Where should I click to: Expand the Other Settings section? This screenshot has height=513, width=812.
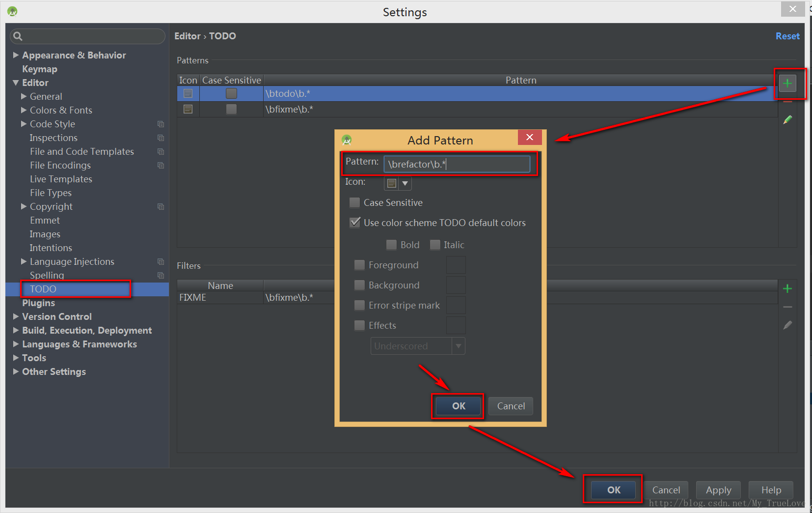16,371
